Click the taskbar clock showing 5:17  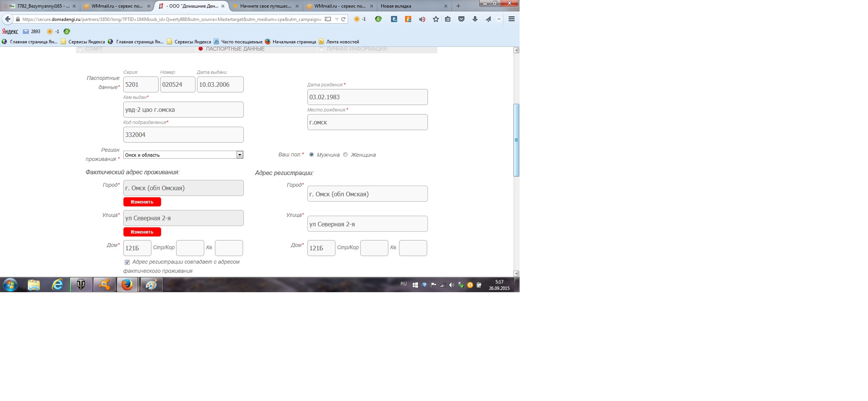click(499, 285)
